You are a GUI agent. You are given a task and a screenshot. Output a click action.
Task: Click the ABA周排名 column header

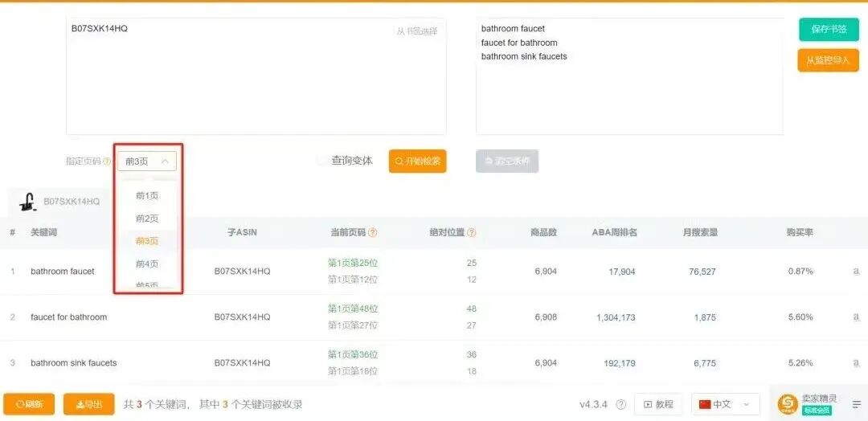tap(615, 233)
